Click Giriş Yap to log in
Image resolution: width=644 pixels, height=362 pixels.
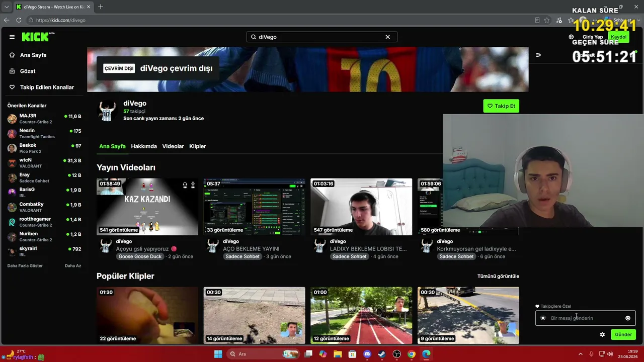click(593, 37)
